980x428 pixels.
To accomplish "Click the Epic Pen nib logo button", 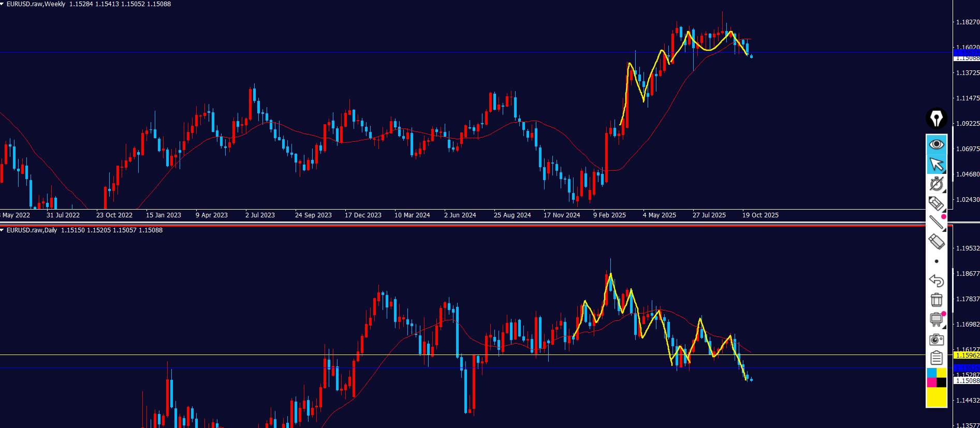I will [x=936, y=119].
